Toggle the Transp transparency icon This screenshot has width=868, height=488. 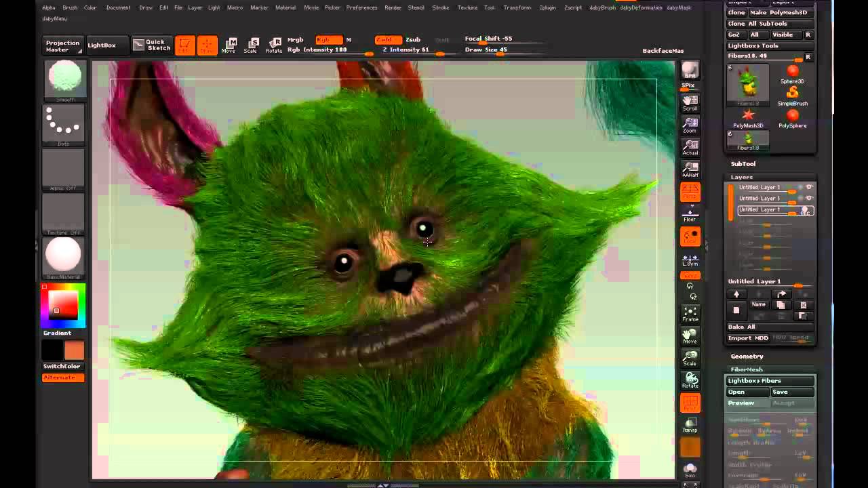pyautogui.click(x=690, y=425)
